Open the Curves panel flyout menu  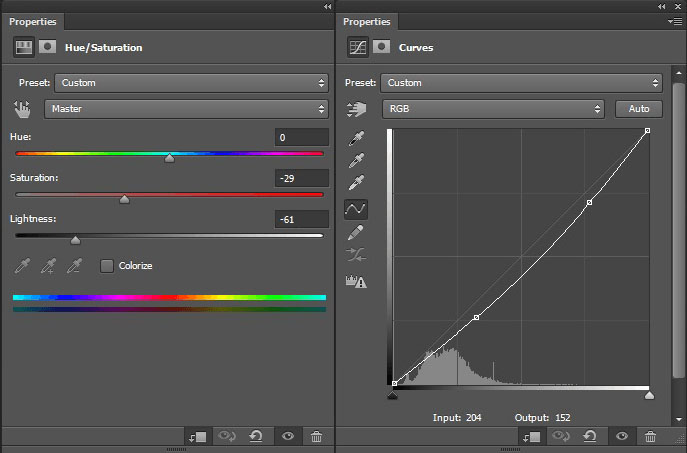click(x=675, y=21)
